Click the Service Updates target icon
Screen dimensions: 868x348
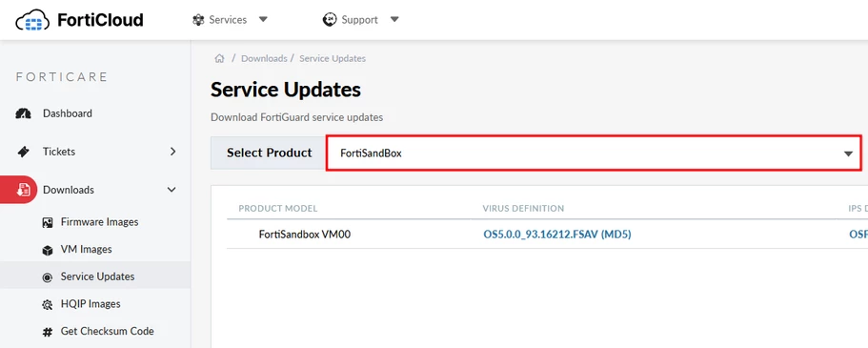click(48, 277)
